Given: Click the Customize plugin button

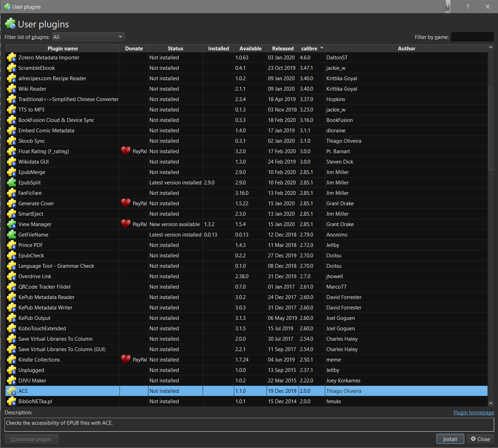Looking at the screenshot, I should point(31,439).
